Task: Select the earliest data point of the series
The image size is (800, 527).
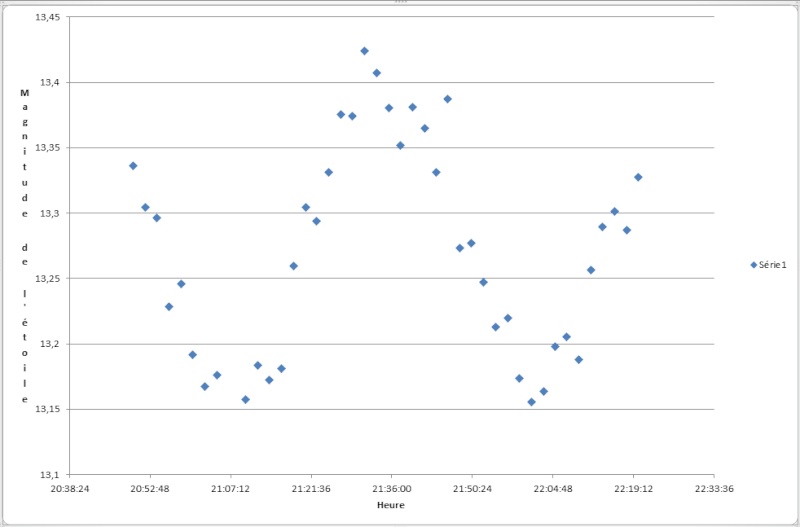Action: point(133,166)
